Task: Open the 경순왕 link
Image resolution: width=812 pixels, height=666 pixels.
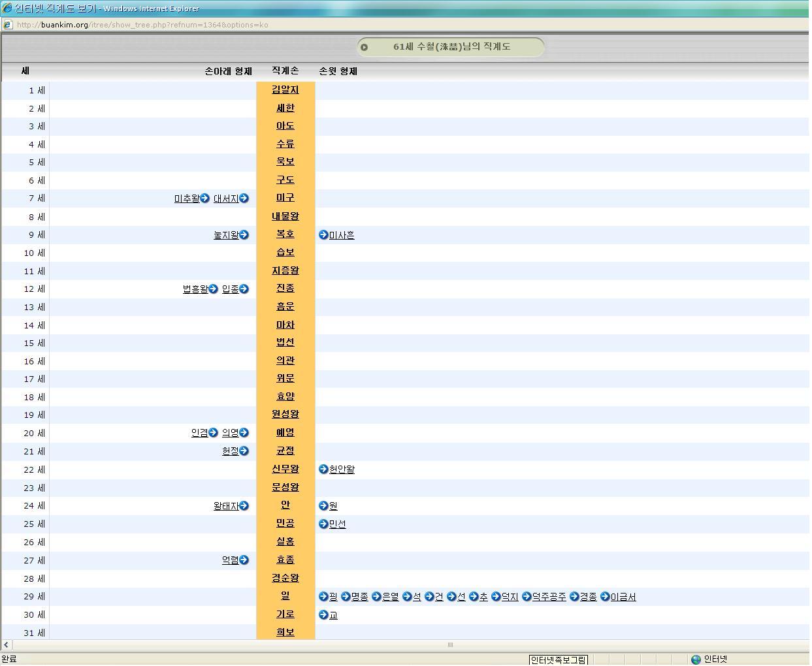Action: pos(285,579)
